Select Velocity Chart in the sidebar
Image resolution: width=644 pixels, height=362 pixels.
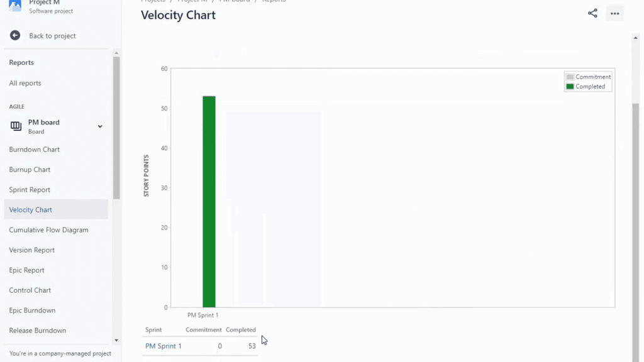click(x=30, y=209)
